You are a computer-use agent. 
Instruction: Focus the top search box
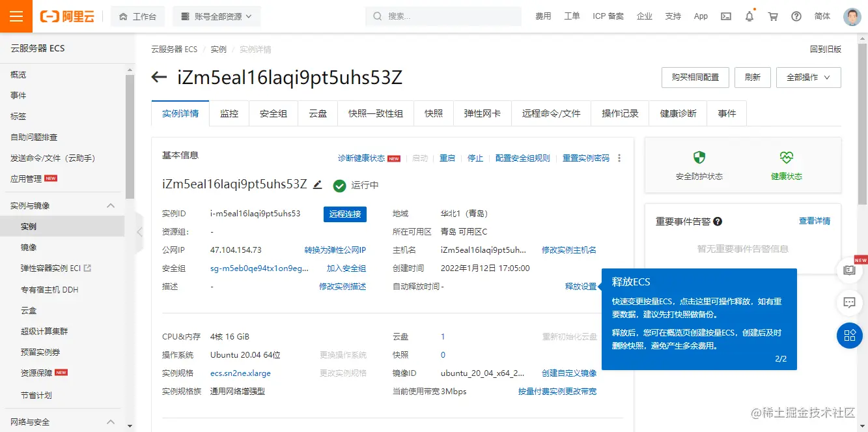tap(443, 16)
